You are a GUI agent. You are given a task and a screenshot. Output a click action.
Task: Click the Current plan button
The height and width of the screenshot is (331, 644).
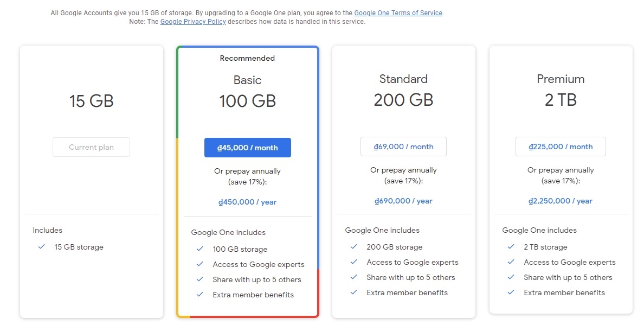point(91,147)
